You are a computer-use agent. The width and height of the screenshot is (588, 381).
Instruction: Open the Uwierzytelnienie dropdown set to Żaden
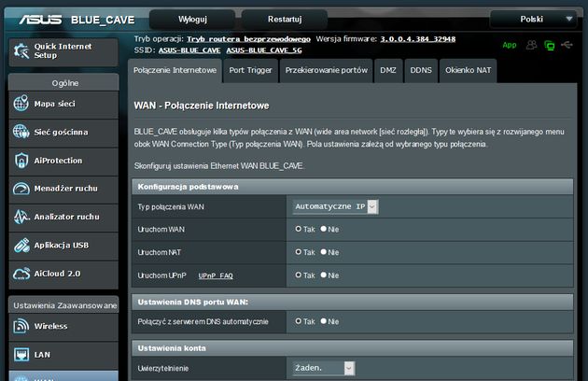click(x=324, y=368)
